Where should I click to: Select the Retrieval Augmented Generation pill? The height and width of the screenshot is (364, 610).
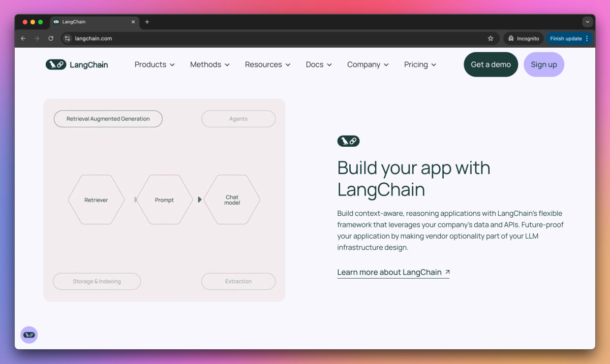108,119
